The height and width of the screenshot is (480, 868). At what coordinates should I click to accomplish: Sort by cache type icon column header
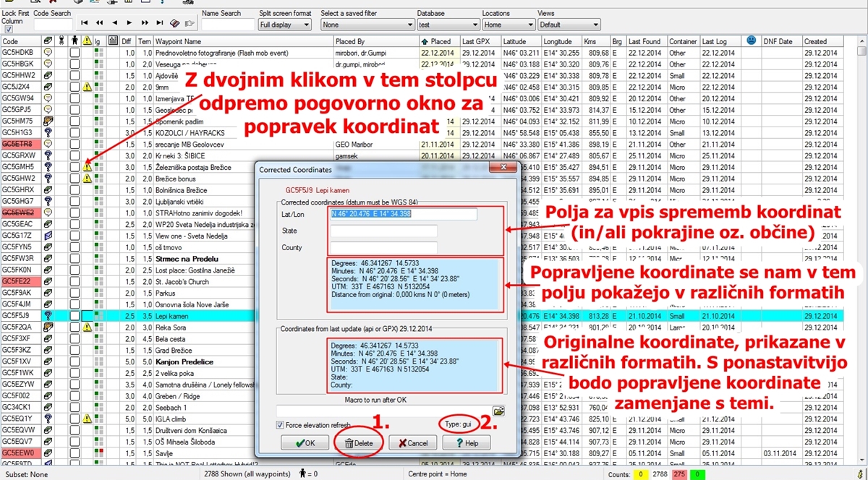[x=48, y=42]
